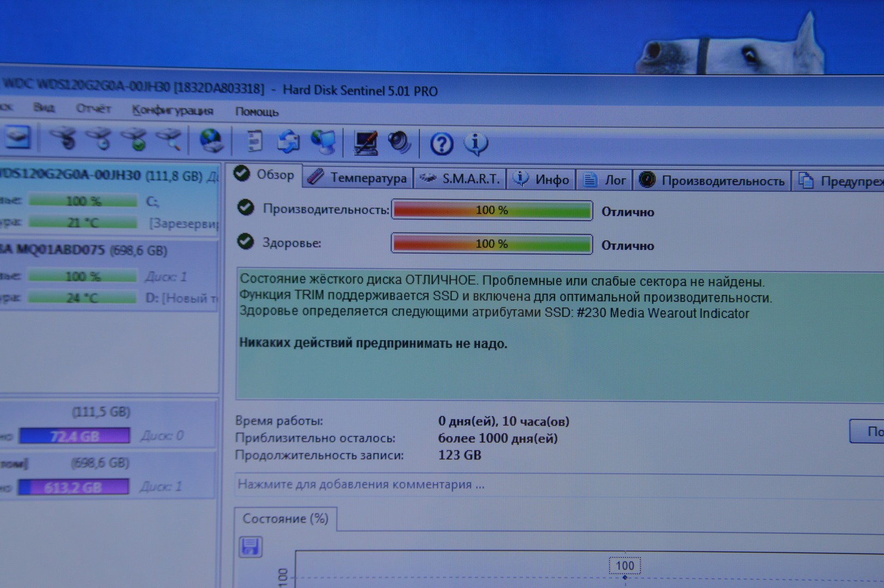The height and width of the screenshot is (588, 884).
Task: Open the Предупреждения tab
Action: (839, 181)
